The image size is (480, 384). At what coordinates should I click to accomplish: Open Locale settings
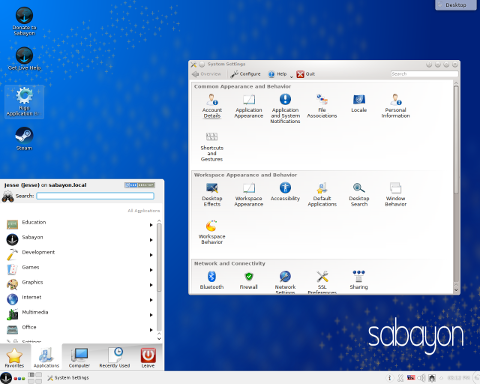(359, 103)
